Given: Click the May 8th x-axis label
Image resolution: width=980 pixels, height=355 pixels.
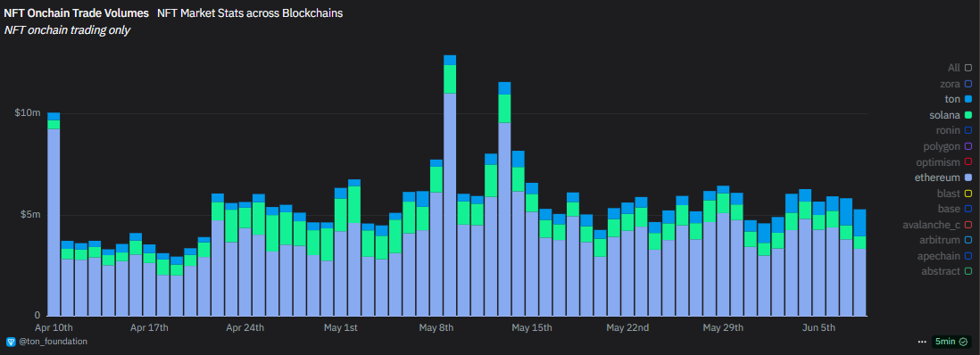Looking at the screenshot, I should pyautogui.click(x=436, y=328).
